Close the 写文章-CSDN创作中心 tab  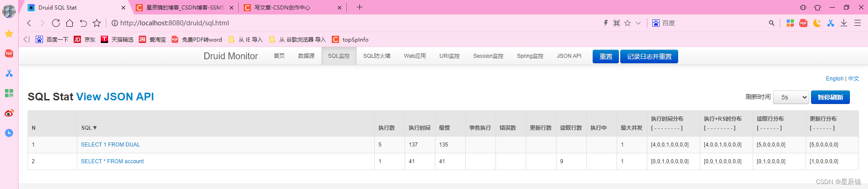[340, 8]
